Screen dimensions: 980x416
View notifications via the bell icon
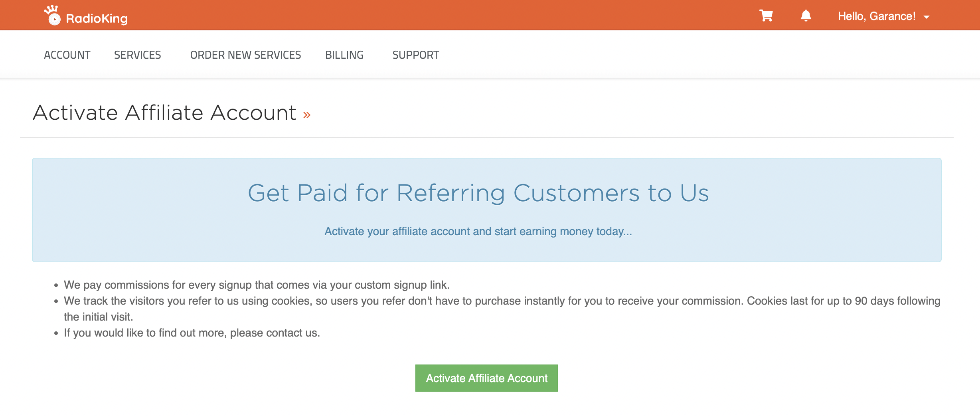(806, 16)
